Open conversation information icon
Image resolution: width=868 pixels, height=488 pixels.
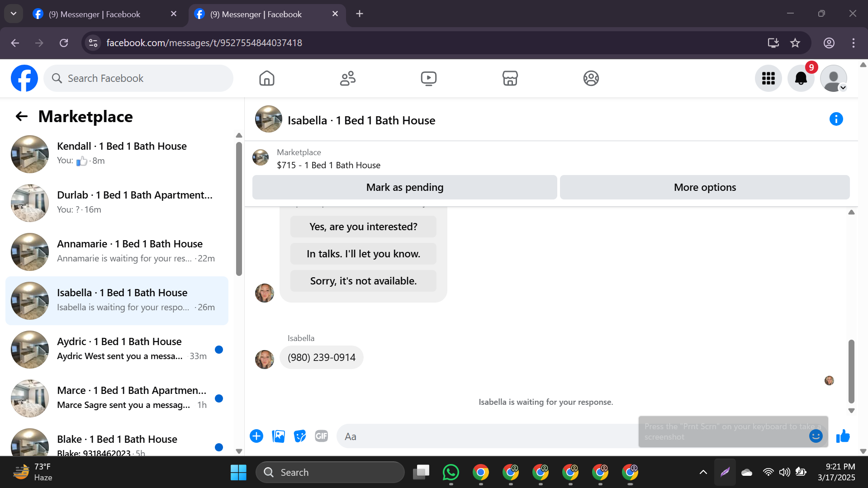pos(836,119)
